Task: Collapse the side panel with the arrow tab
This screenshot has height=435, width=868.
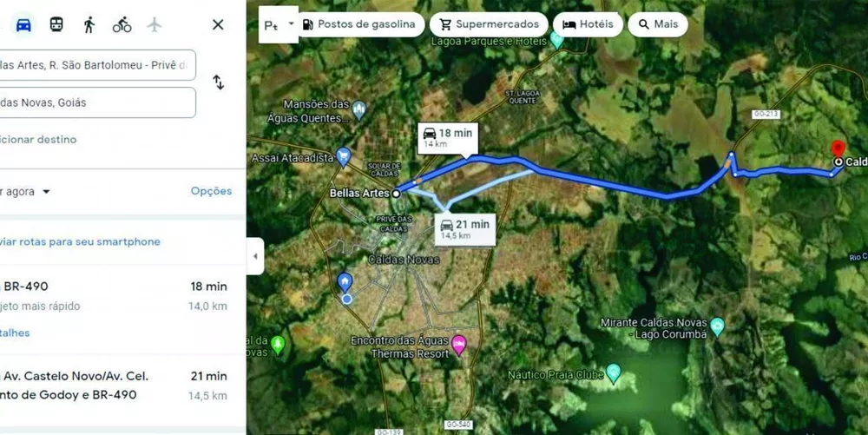Action: [x=255, y=256]
